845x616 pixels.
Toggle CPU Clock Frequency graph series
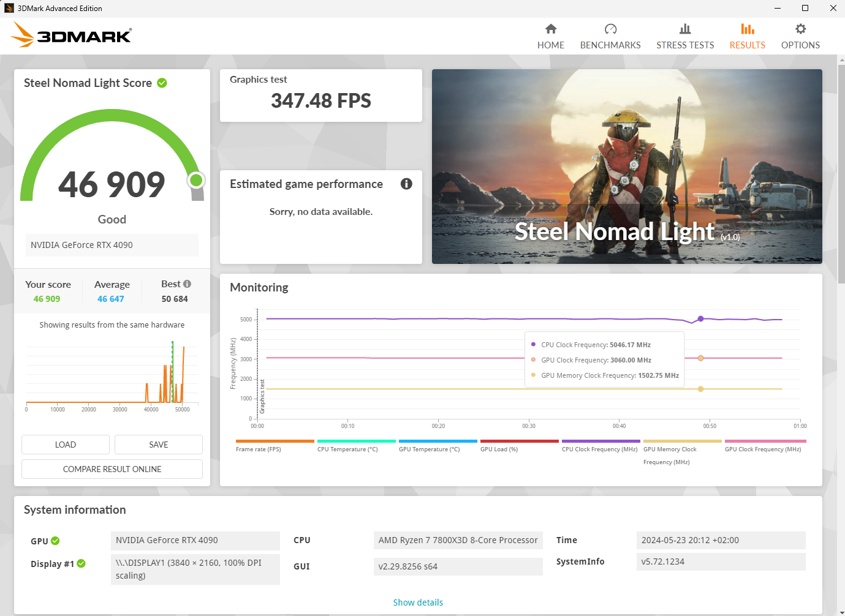pos(601,446)
